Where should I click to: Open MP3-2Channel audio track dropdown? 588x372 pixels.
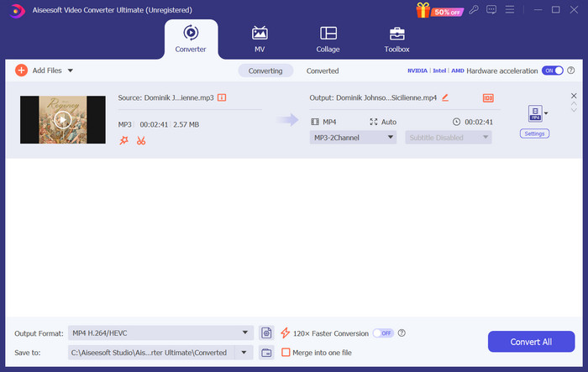tap(353, 138)
